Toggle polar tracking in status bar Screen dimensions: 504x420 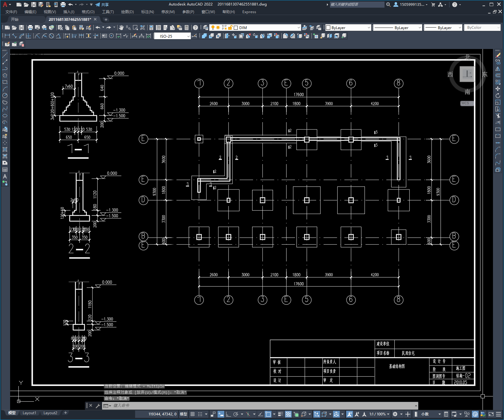(x=236, y=414)
